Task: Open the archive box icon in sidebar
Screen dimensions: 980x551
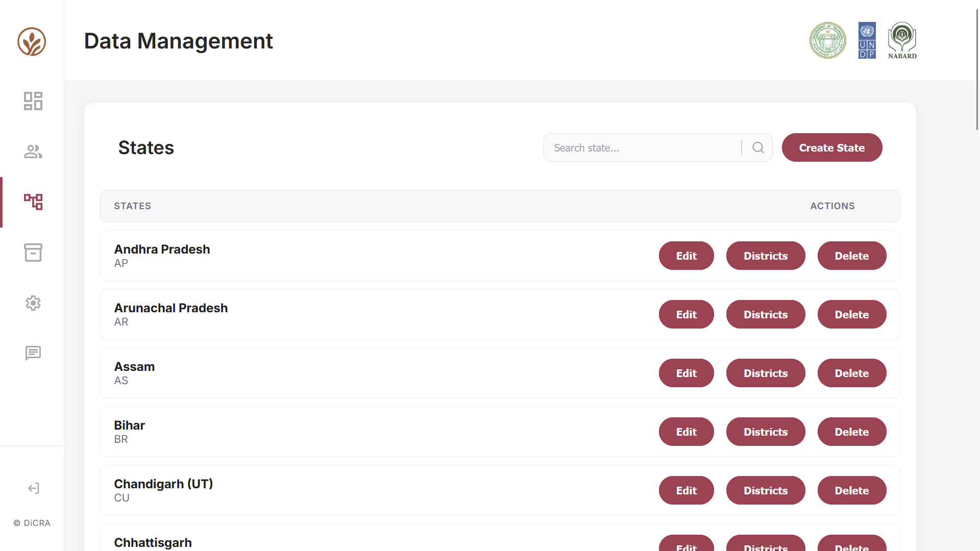Action: click(x=33, y=253)
